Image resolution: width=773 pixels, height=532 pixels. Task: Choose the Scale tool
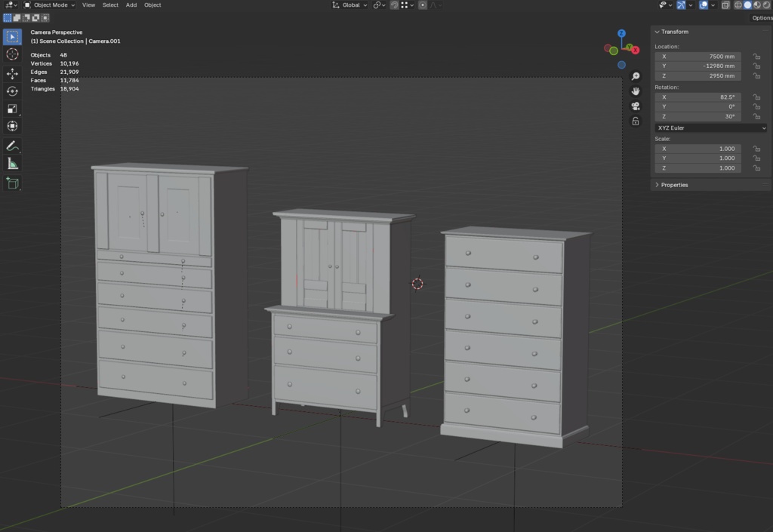(x=12, y=109)
